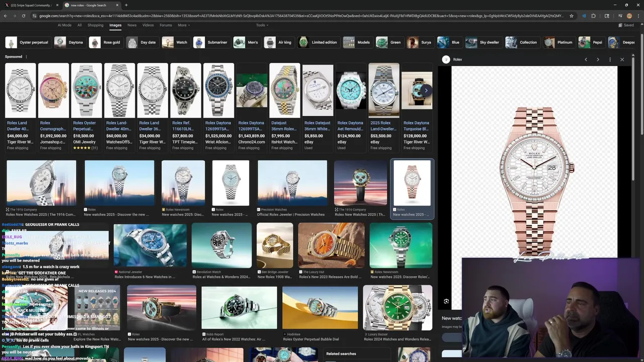Open the Chrome profile avatar
Viewport: 644px width, 362px height.
(x=629, y=16)
